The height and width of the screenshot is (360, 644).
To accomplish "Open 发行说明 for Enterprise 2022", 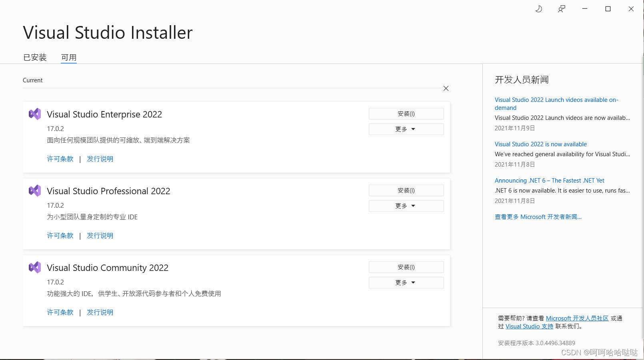I will pos(100,159).
